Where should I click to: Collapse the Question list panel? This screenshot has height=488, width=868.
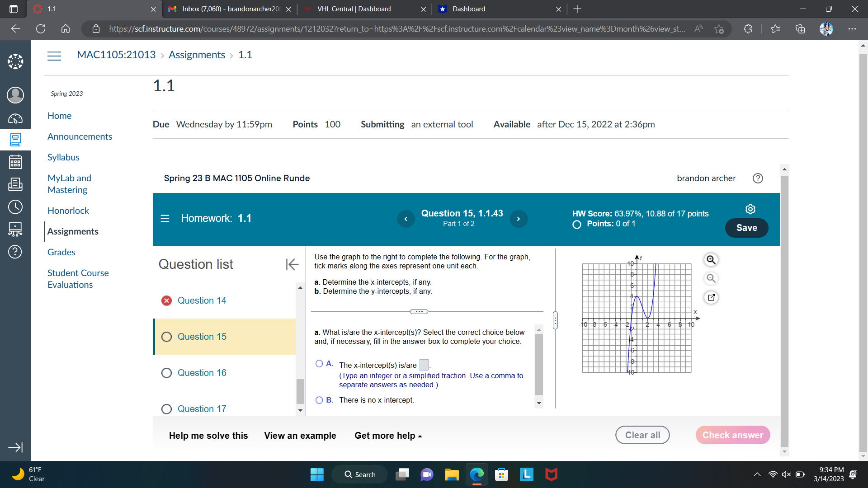coord(292,264)
